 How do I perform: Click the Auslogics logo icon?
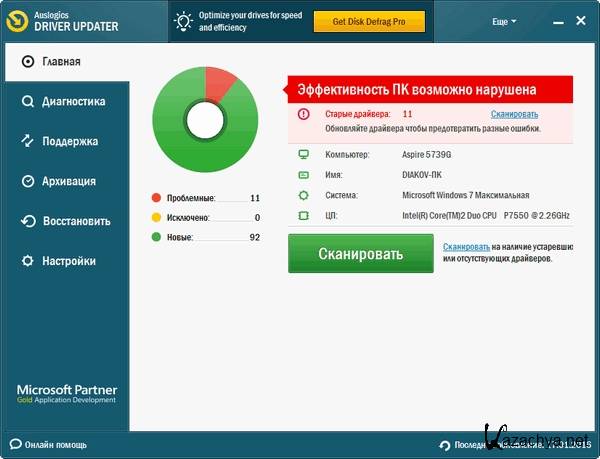tap(19, 21)
